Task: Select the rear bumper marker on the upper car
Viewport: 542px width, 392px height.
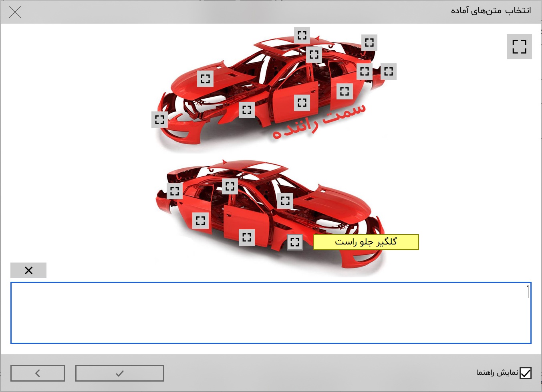Action: click(388, 71)
